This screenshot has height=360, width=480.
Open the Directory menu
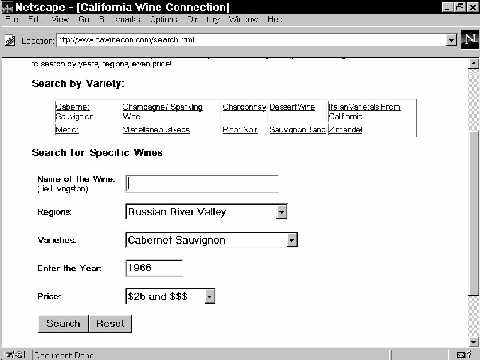tap(203, 19)
